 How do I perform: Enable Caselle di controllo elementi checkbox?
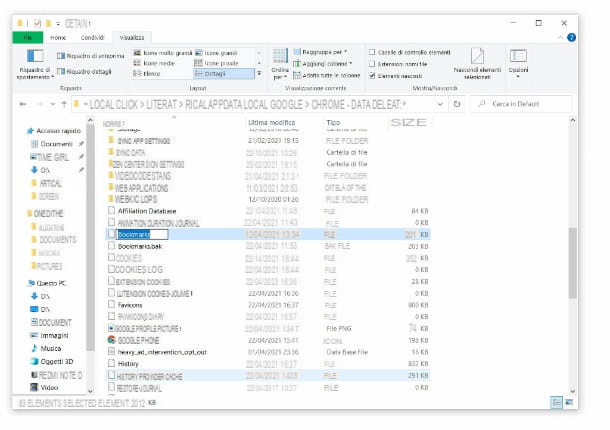coord(372,52)
